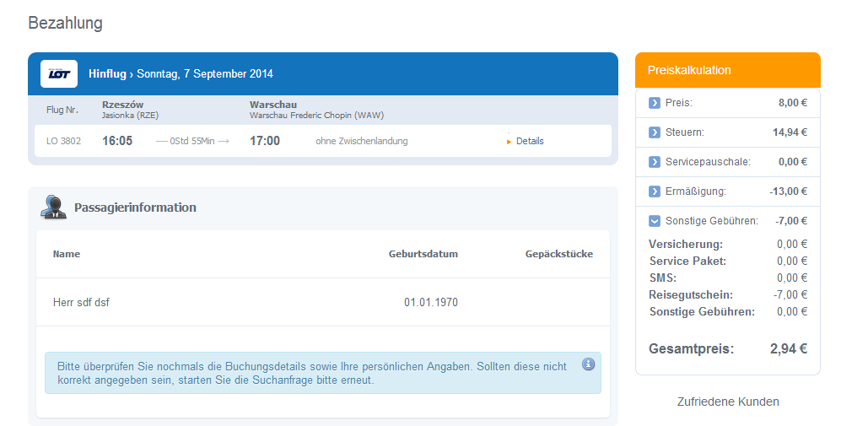Click the LOT airline logo
This screenshot has width=868, height=426.
(59, 73)
